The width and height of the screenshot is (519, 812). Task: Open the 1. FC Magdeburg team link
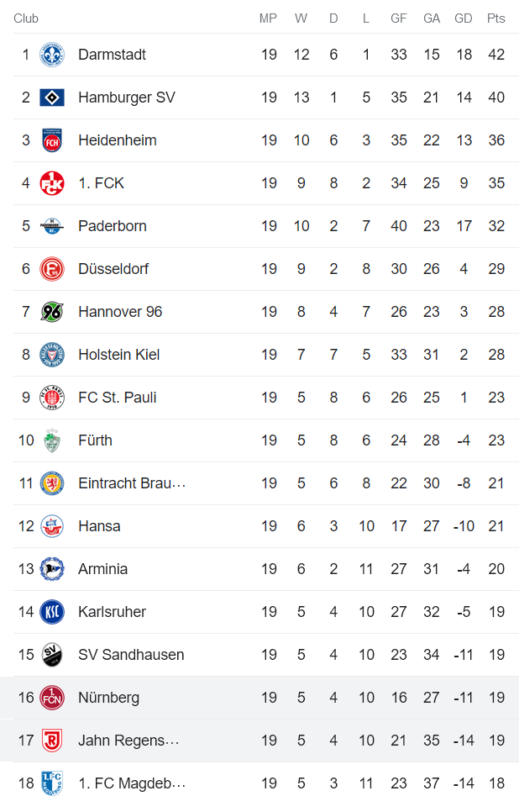click(131, 783)
